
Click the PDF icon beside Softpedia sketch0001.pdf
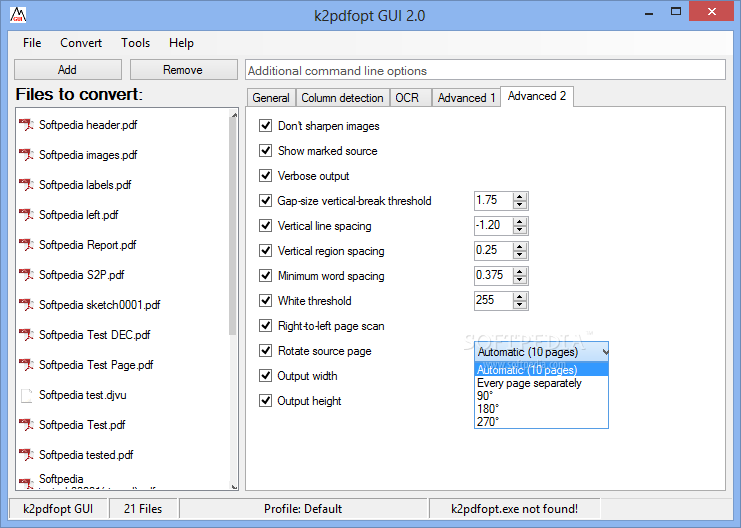26,305
